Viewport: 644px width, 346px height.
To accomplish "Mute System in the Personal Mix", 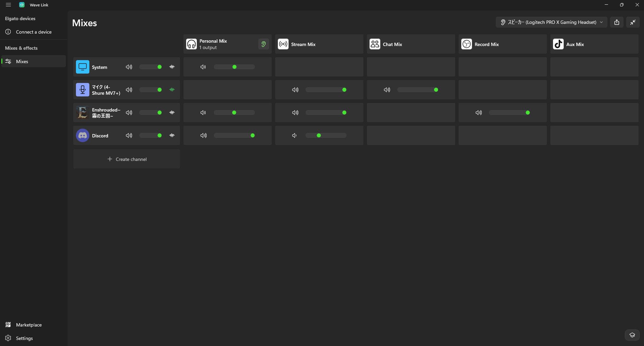I will (x=203, y=67).
